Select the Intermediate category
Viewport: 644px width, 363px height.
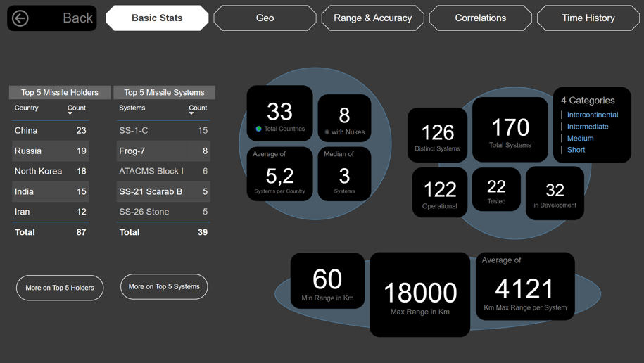pos(588,127)
